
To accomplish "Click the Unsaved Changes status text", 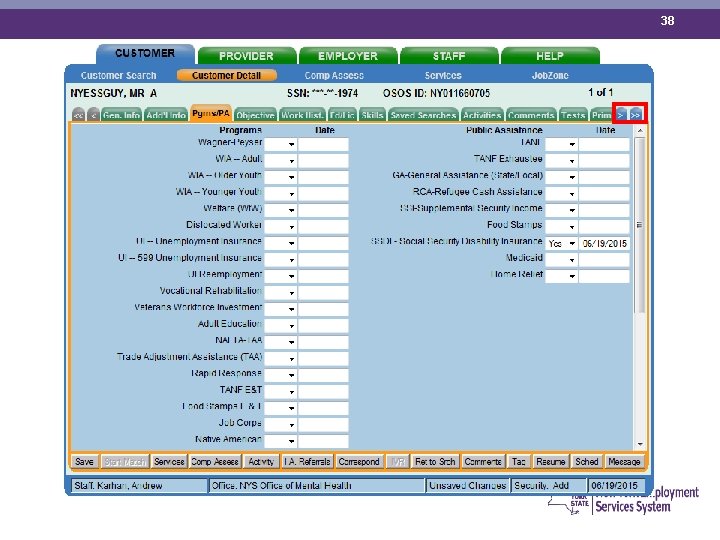I will coord(467,485).
